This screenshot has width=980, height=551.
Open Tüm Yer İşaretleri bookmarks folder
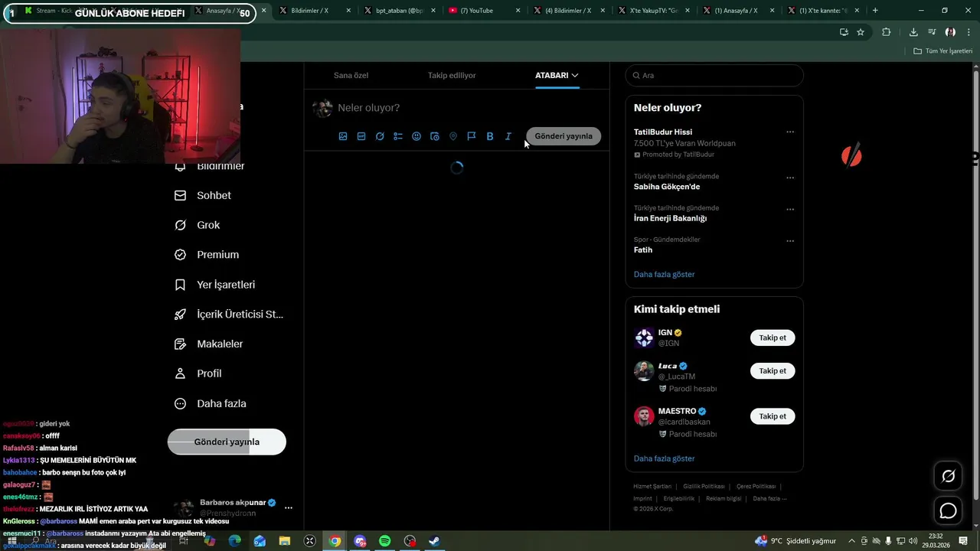point(942,51)
